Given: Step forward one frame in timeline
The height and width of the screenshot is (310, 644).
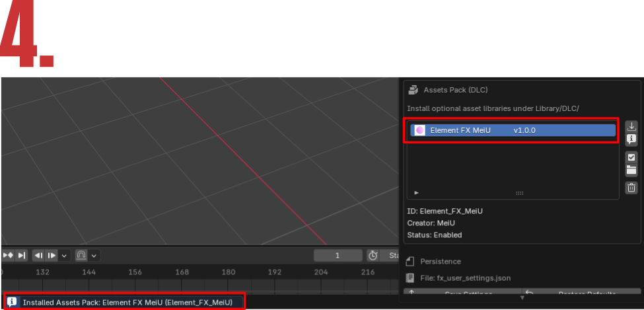Looking at the screenshot, I should pyautogui.click(x=52, y=255).
